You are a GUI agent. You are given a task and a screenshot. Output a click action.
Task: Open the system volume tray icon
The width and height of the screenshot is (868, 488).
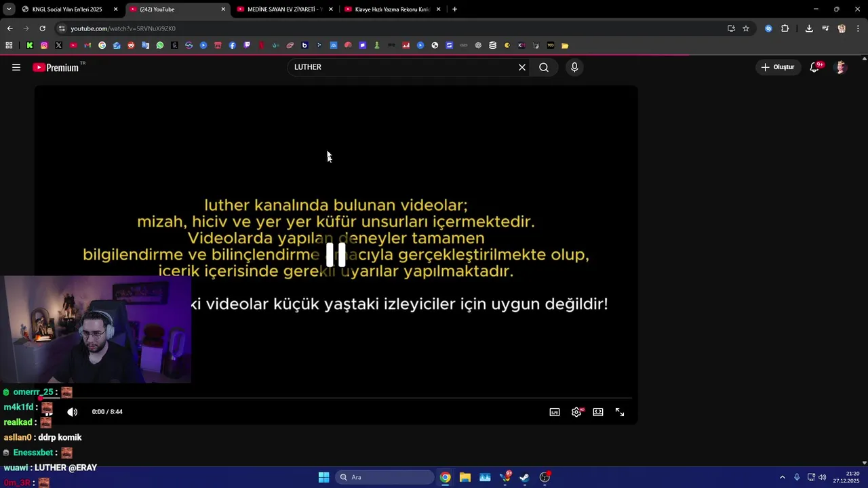tap(823, 477)
